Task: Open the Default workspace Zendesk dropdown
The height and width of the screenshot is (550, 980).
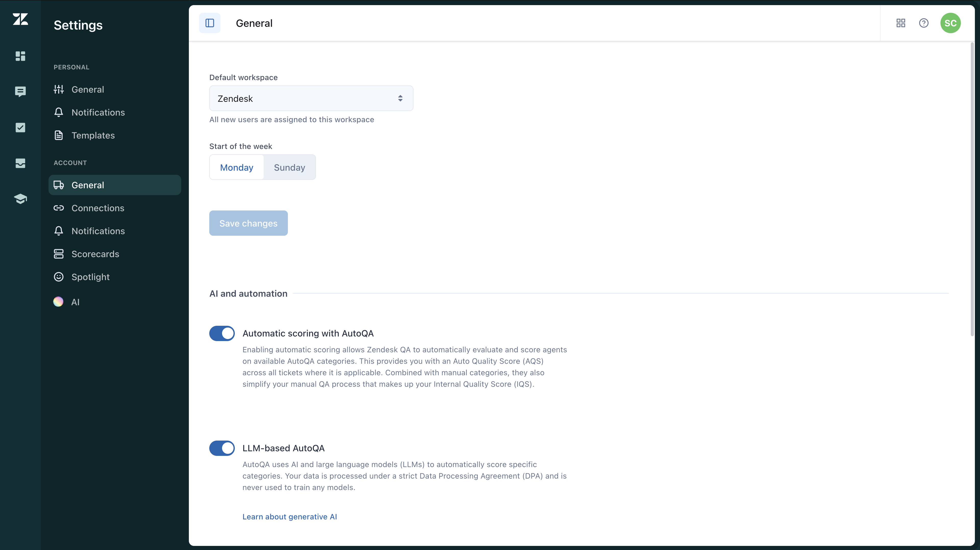Action: point(311,98)
